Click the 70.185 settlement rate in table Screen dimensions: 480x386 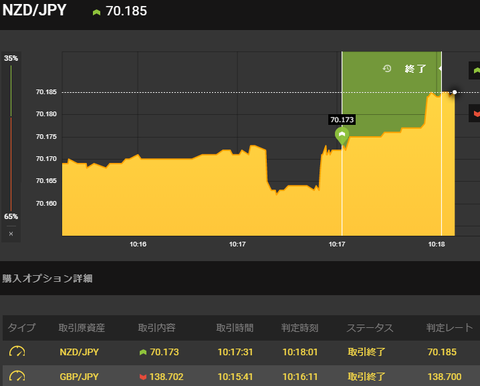click(x=442, y=352)
